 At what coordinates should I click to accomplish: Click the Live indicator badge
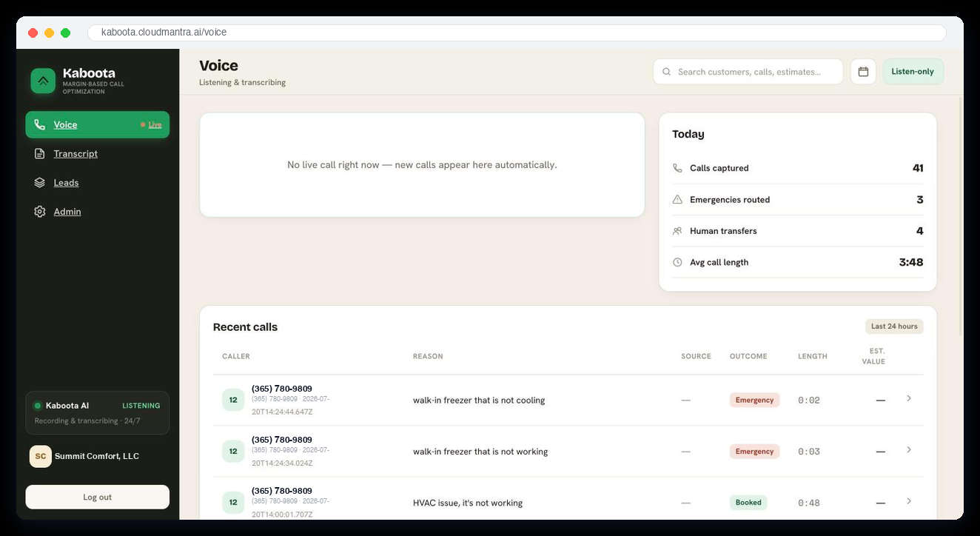151,124
